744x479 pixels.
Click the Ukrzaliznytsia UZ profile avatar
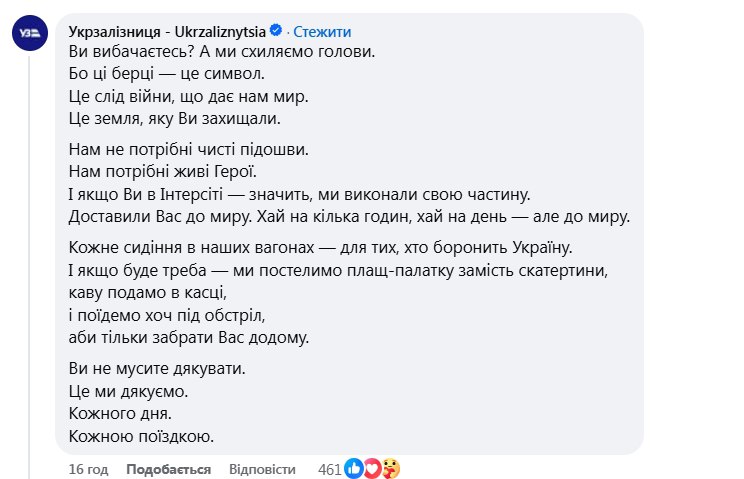pyautogui.click(x=28, y=34)
